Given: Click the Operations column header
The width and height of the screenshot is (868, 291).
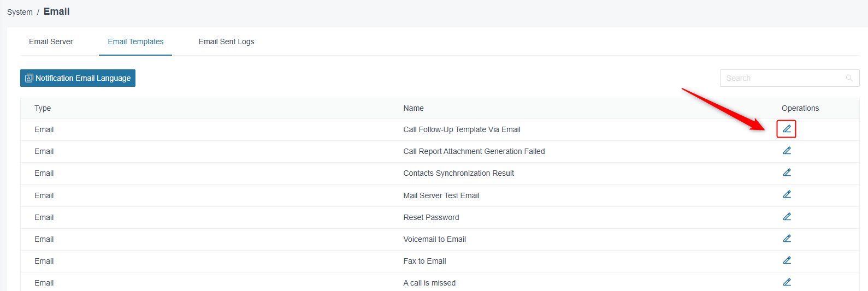Looking at the screenshot, I should tap(800, 108).
